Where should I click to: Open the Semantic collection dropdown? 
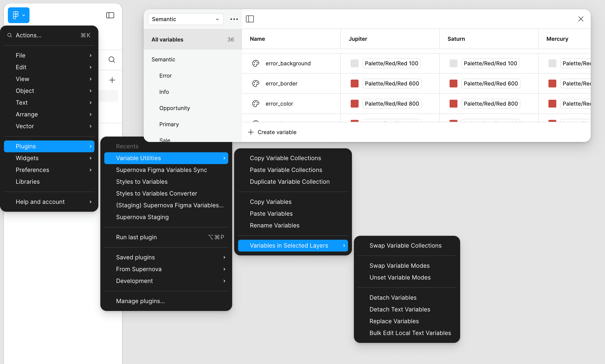tap(186, 19)
